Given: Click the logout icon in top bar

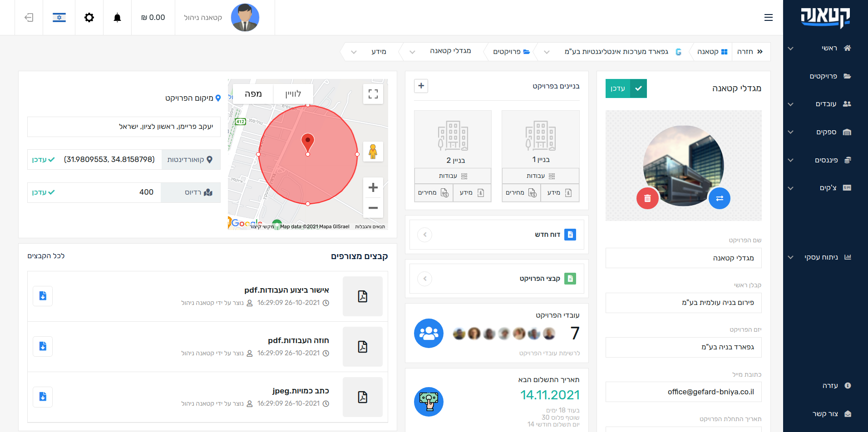Looking at the screenshot, I should point(29,18).
